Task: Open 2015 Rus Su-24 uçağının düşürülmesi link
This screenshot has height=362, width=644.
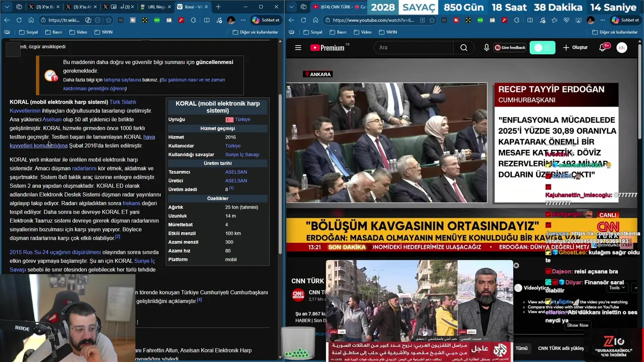Action: [x=55, y=252]
